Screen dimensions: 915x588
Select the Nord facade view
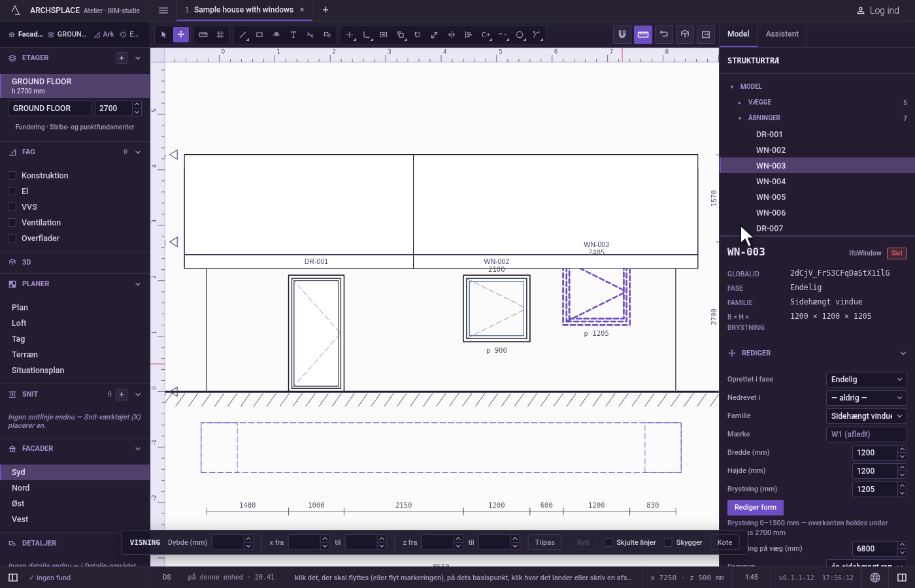coord(75,488)
